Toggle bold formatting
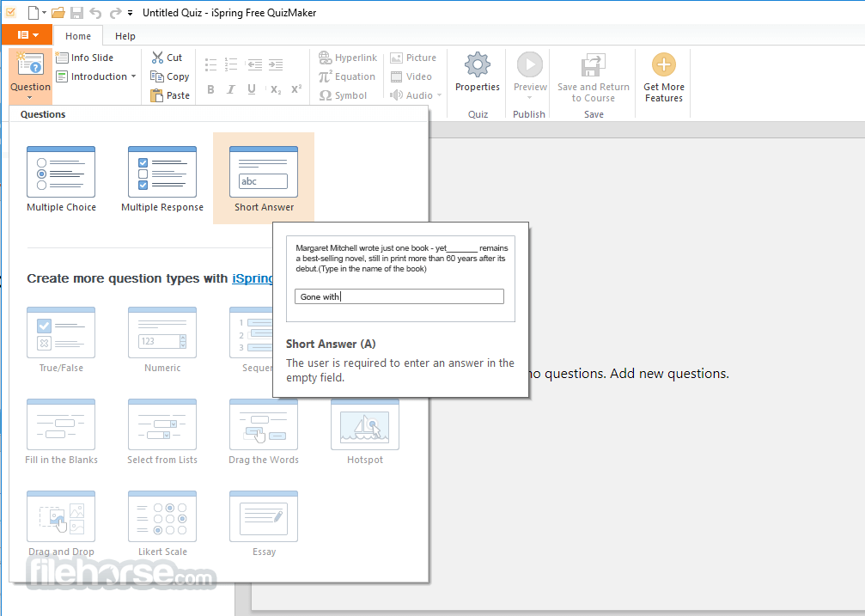The height and width of the screenshot is (616, 865). pyautogui.click(x=210, y=89)
